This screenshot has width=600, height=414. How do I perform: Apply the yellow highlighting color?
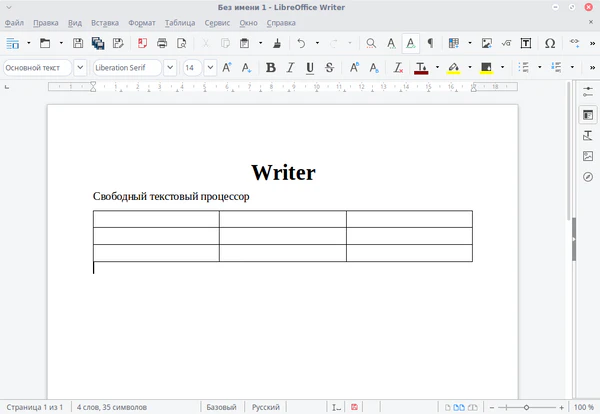pyautogui.click(x=453, y=68)
